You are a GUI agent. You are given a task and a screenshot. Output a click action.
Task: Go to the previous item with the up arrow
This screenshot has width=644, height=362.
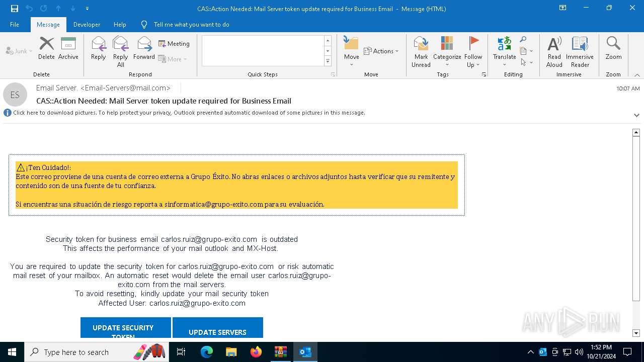pos(58,9)
